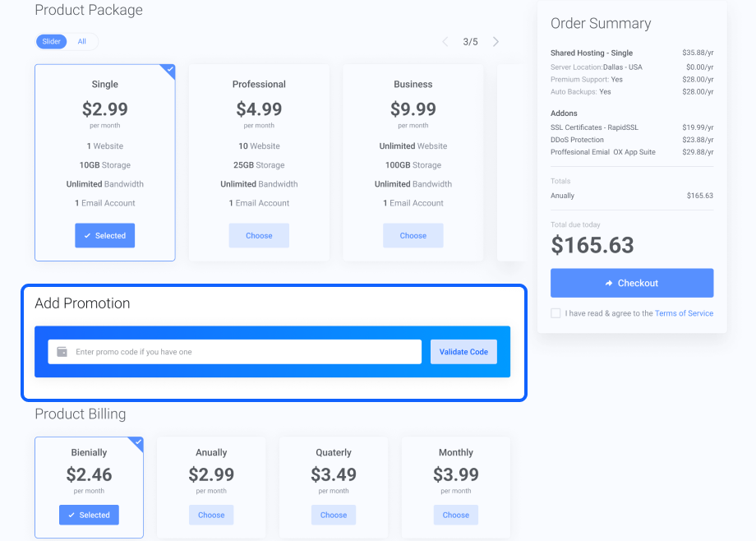Image resolution: width=756 pixels, height=541 pixels.
Task: Click 'Product Billing' heading
Action: pos(81,414)
